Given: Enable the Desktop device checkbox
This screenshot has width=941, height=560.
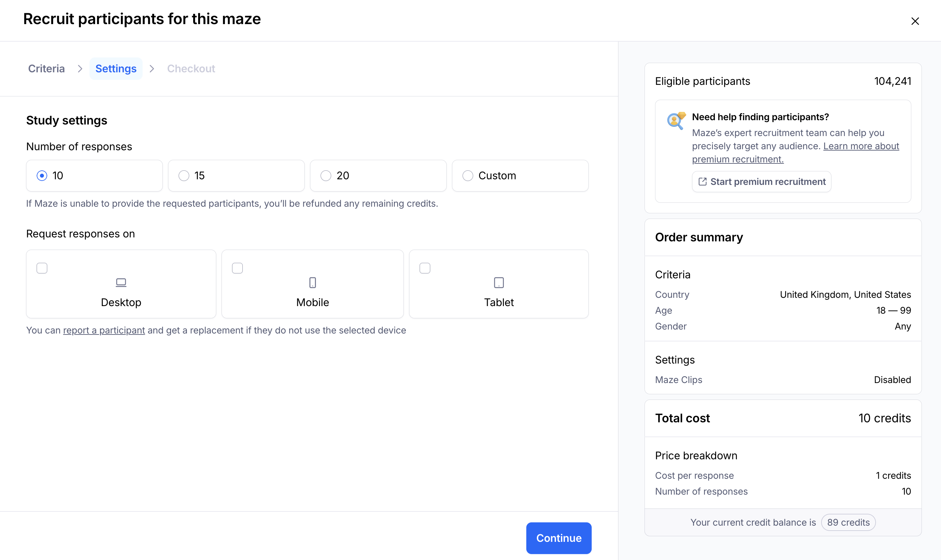Looking at the screenshot, I should pyautogui.click(x=42, y=268).
